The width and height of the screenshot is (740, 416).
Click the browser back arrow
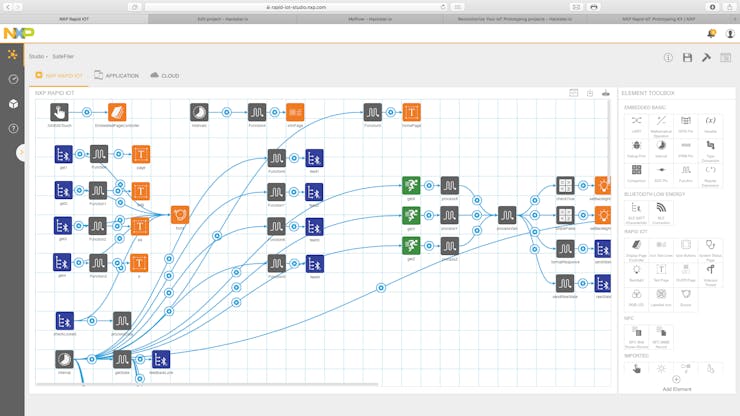click(8, 7)
